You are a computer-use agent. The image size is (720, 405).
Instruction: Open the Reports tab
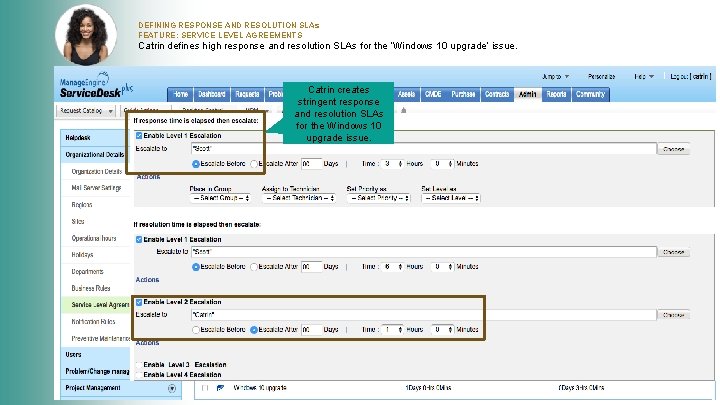coord(556,94)
